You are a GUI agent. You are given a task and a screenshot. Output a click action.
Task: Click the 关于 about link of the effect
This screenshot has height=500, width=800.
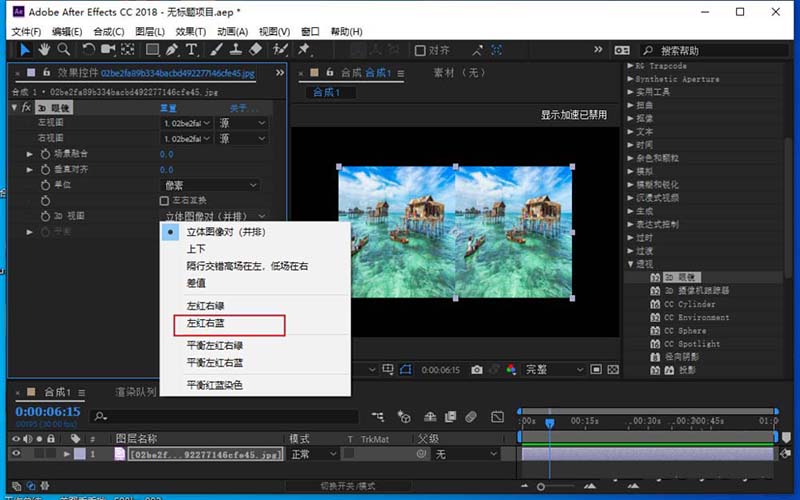(x=244, y=108)
